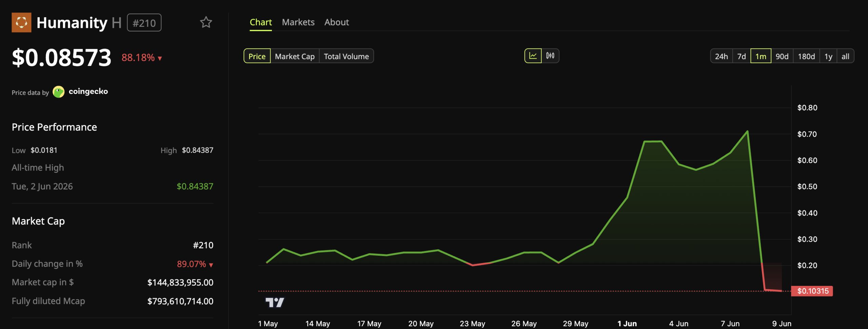
Task: Click the 1 May axis date label
Action: pyautogui.click(x=268, y=324)
